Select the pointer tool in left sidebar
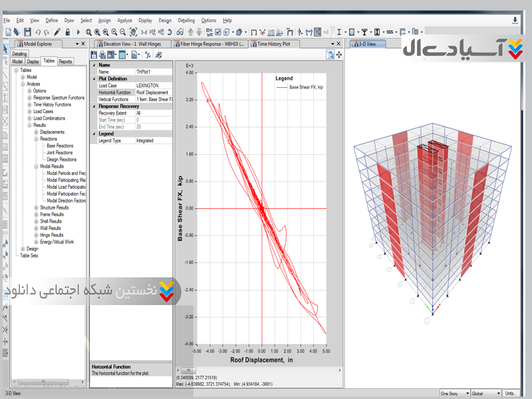532x399 pixels. (5, 49)
